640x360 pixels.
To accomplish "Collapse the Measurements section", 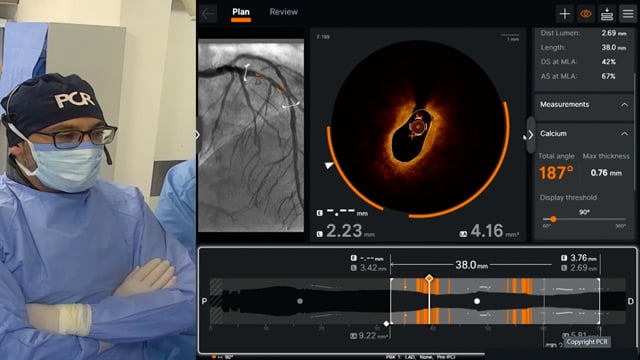I will [x=624, y=105].
